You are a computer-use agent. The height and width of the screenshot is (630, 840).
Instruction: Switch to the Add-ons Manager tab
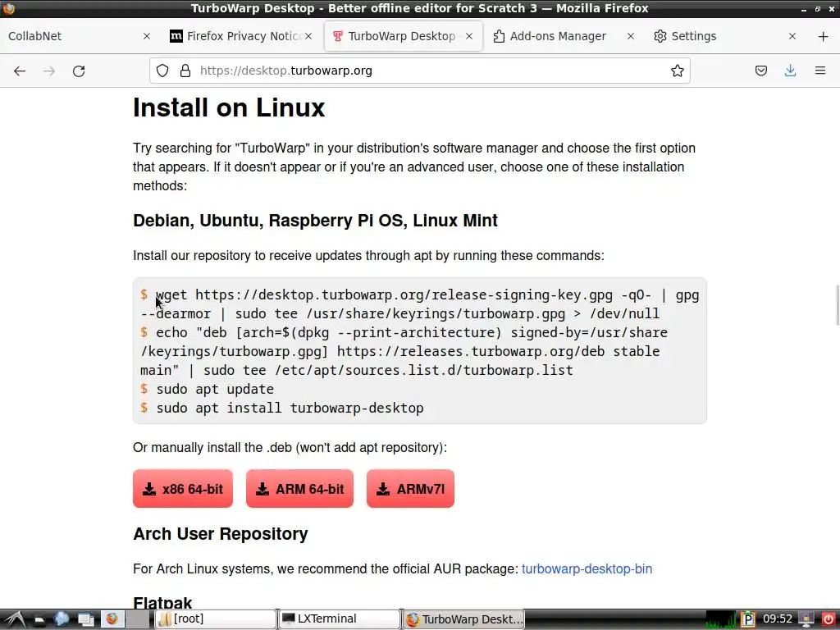[564, 36]
